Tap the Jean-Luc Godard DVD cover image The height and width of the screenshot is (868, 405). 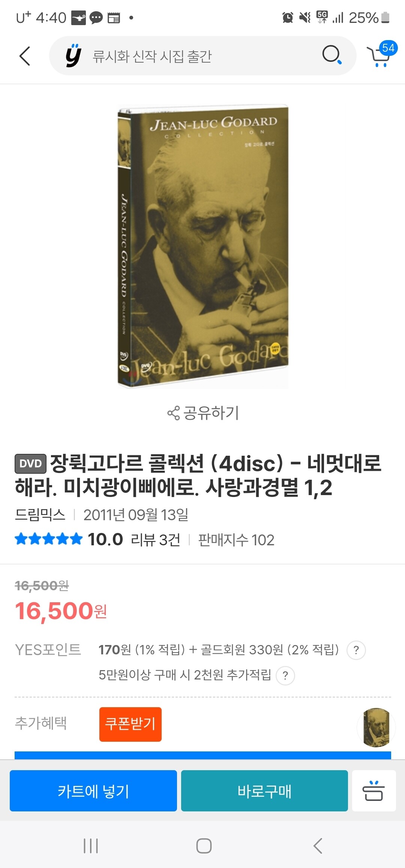pos(203,247)
